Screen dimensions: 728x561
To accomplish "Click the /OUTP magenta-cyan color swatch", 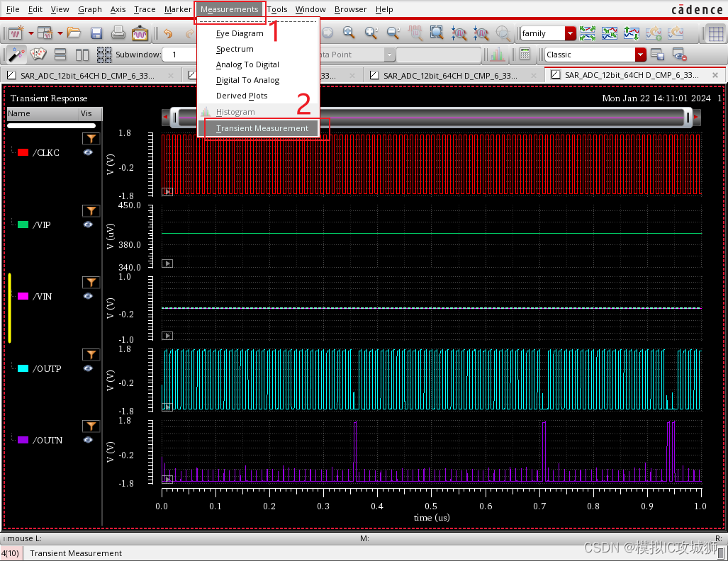I will coord(23,368).
